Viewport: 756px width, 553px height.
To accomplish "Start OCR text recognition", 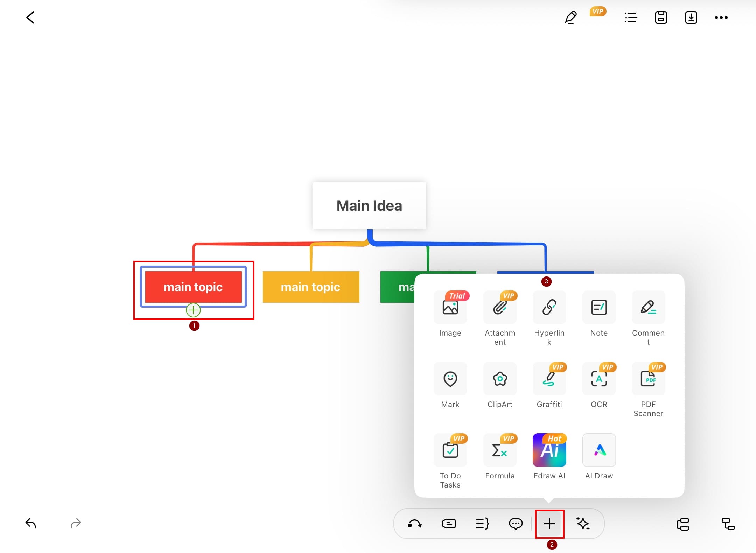I will (x=599, y=379).
